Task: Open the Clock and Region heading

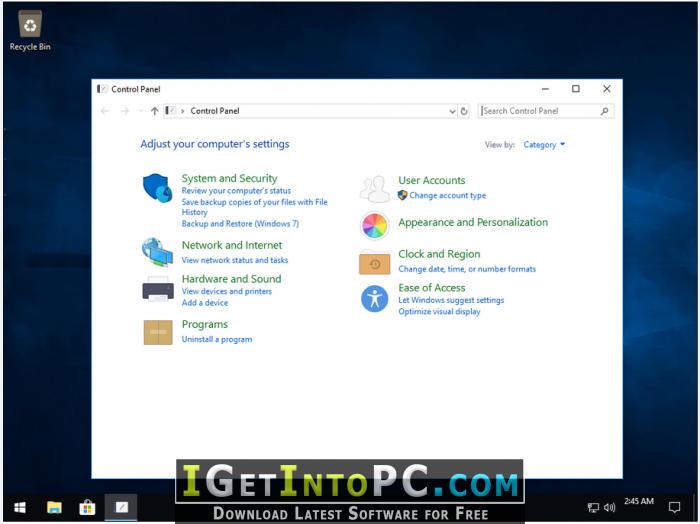Action: 439,254
